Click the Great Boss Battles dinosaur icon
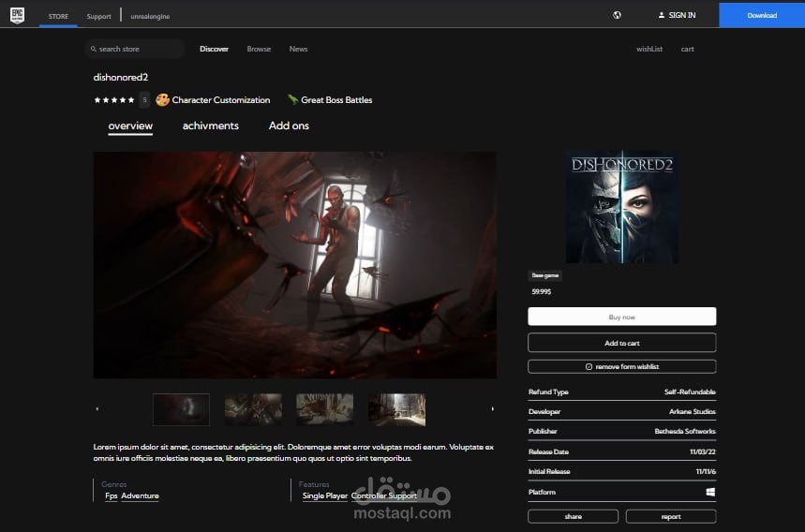Image resolution: width=805 pixels, height=532 pixels. click(292, 99)
